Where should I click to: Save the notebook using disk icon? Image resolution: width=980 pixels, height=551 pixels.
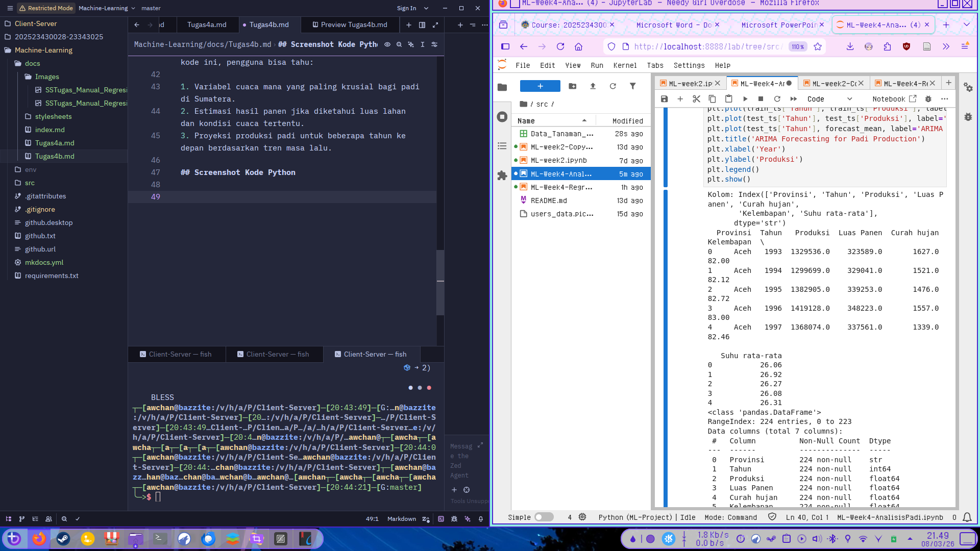point(664,98)
